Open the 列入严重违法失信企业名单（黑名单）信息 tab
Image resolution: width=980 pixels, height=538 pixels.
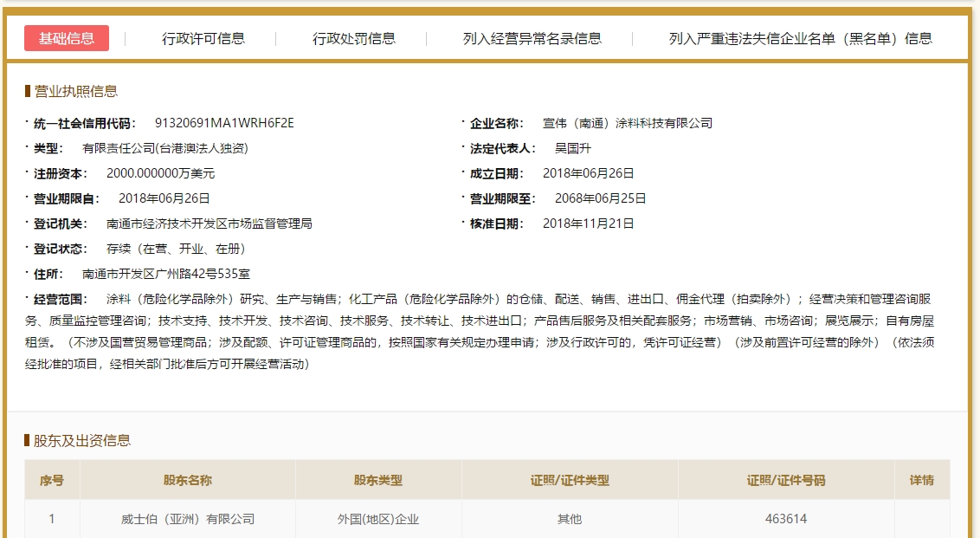(x=800, y=38)
